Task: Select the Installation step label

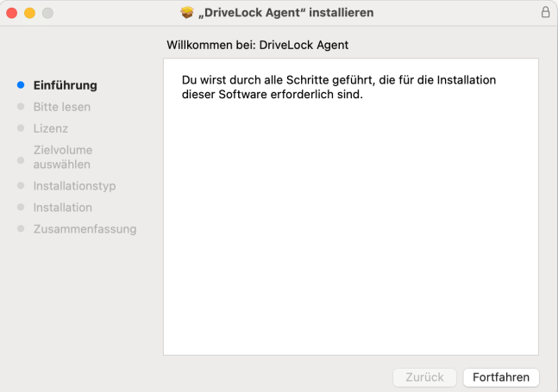Action: (63, 207)
